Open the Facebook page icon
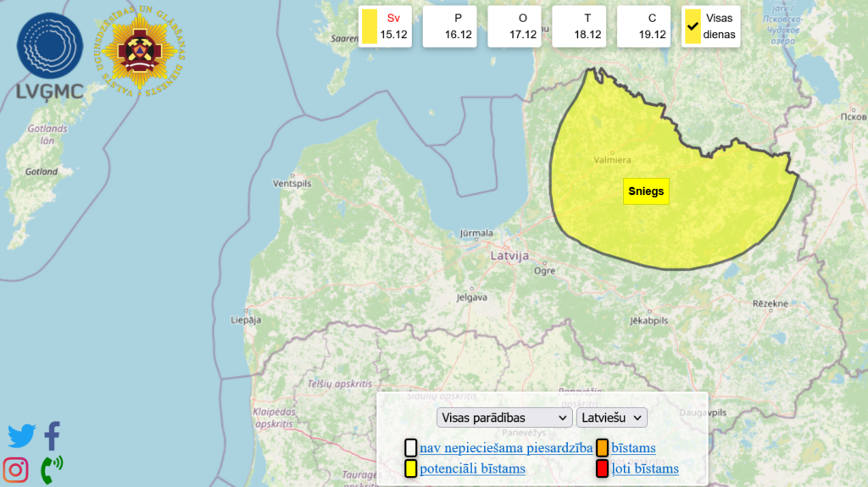 (x=53, y=435)
